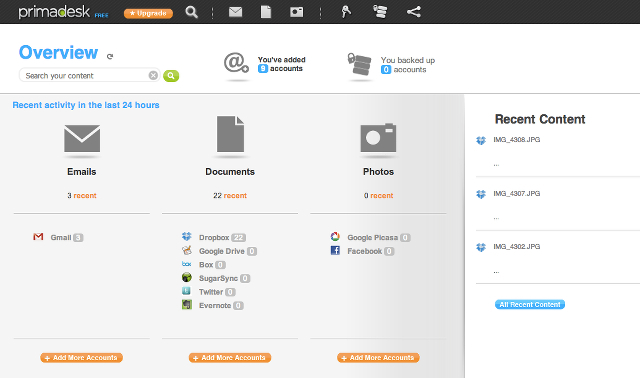
Task: Open the Google Drive account entry
Action: point(228,251)
